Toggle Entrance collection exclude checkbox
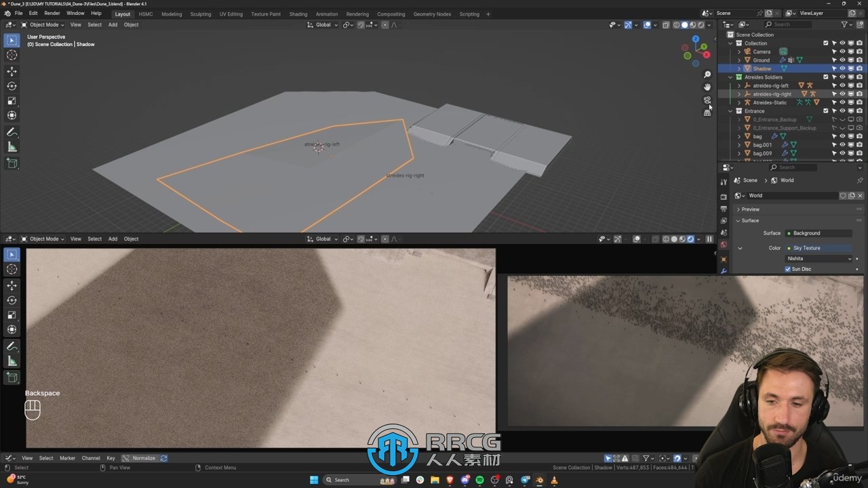This screenshot has height=488, width=868. point(826,110)
